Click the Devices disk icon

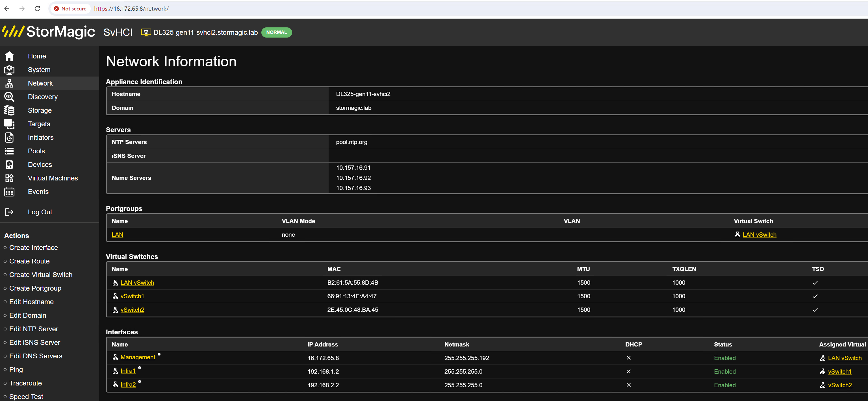pyautogui.click(x=9, y=165)
